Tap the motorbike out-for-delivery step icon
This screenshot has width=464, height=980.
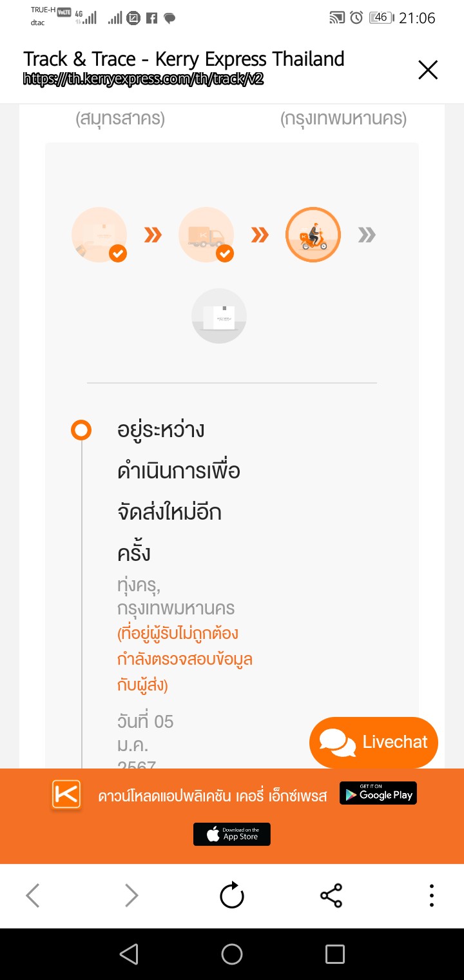[313, 235]
